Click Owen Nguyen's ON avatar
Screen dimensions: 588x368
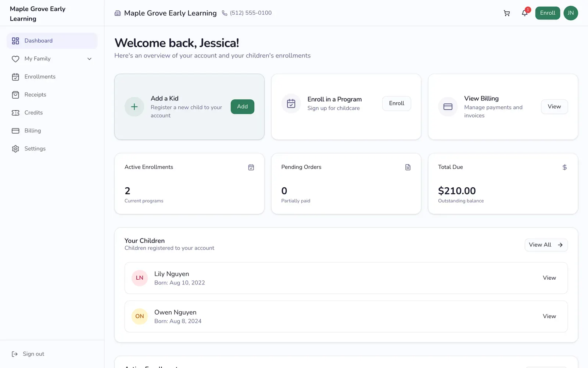pos(140,316)
